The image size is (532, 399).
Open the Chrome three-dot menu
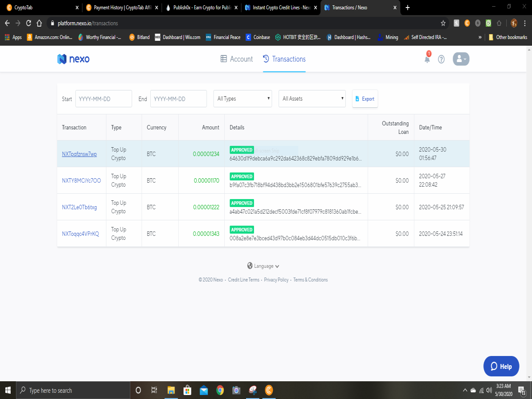point(525,23)
